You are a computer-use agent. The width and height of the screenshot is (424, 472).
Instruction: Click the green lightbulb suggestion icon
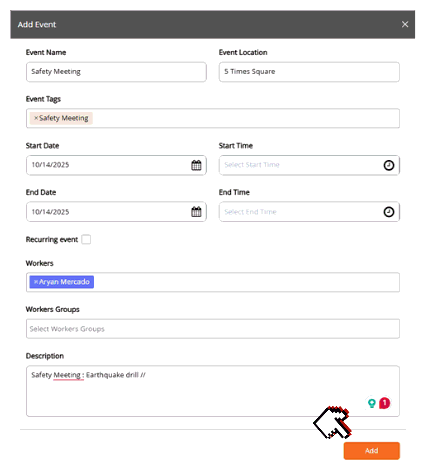(x=371, y=403)
